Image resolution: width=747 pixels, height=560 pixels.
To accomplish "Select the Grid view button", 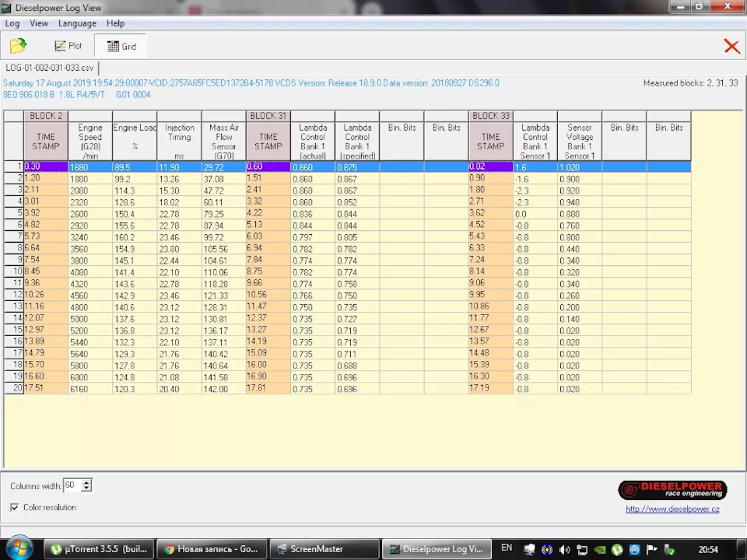I will point(122,46).
